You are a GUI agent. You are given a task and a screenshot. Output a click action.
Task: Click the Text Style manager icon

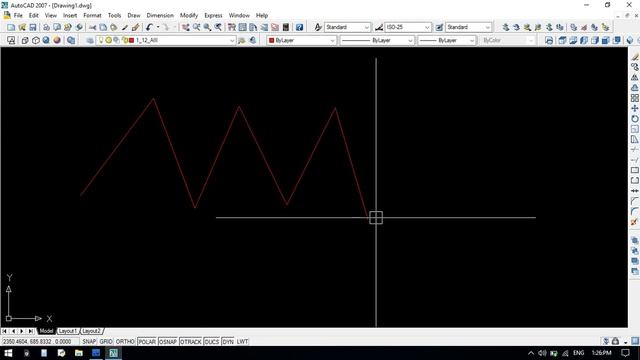[x=318, y=27]
